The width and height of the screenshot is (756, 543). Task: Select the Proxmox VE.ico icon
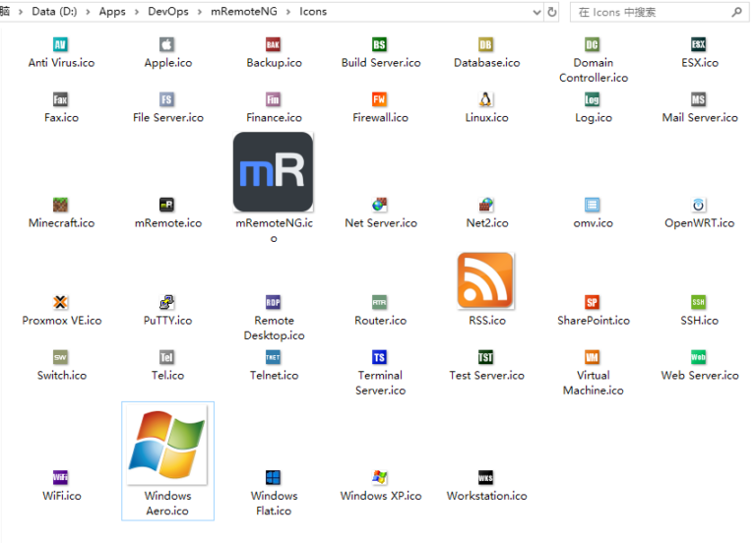coord(61,303)
